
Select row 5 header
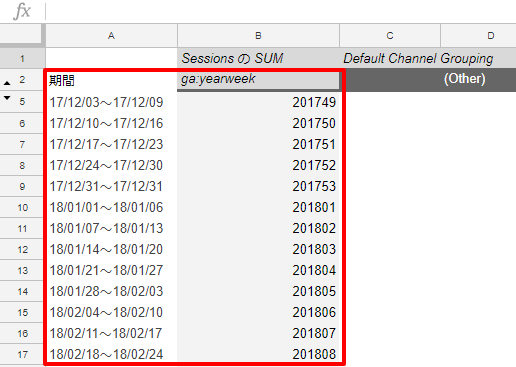coord(22,102)
